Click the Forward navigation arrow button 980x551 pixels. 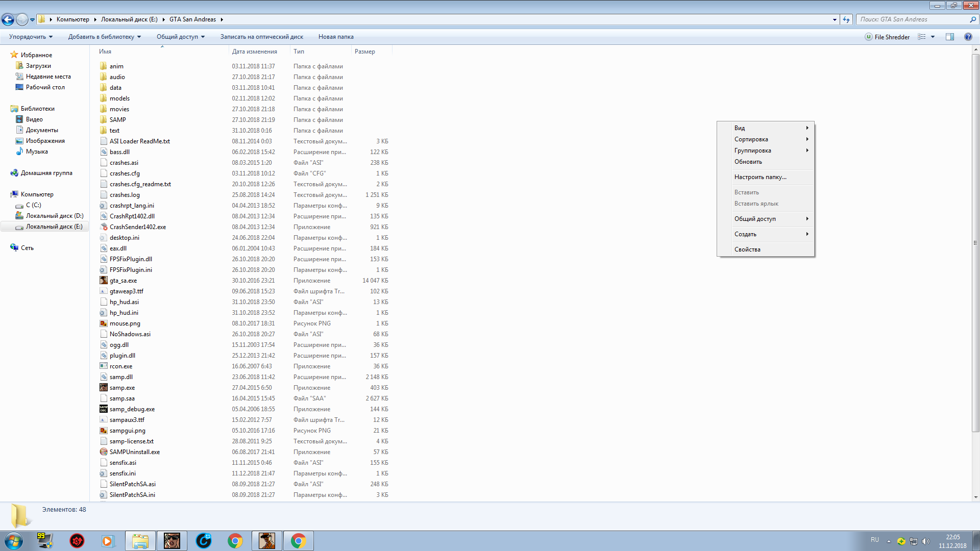click(22, 19)
